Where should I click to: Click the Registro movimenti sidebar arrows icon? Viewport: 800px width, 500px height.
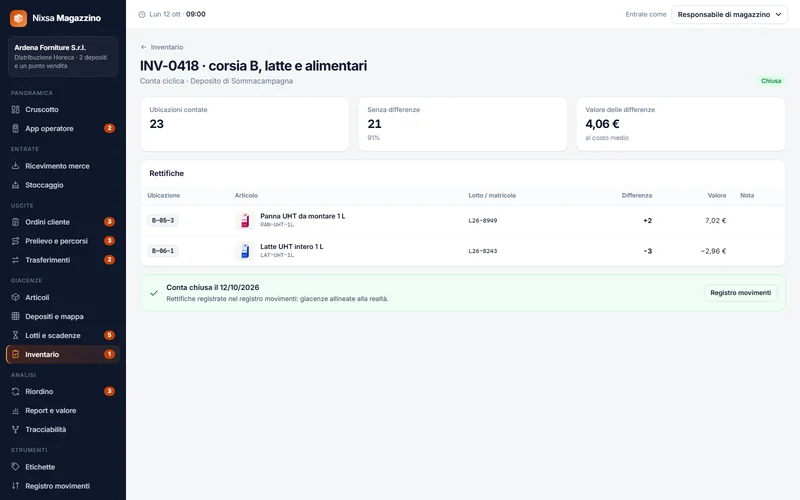(x=15, y=486)
